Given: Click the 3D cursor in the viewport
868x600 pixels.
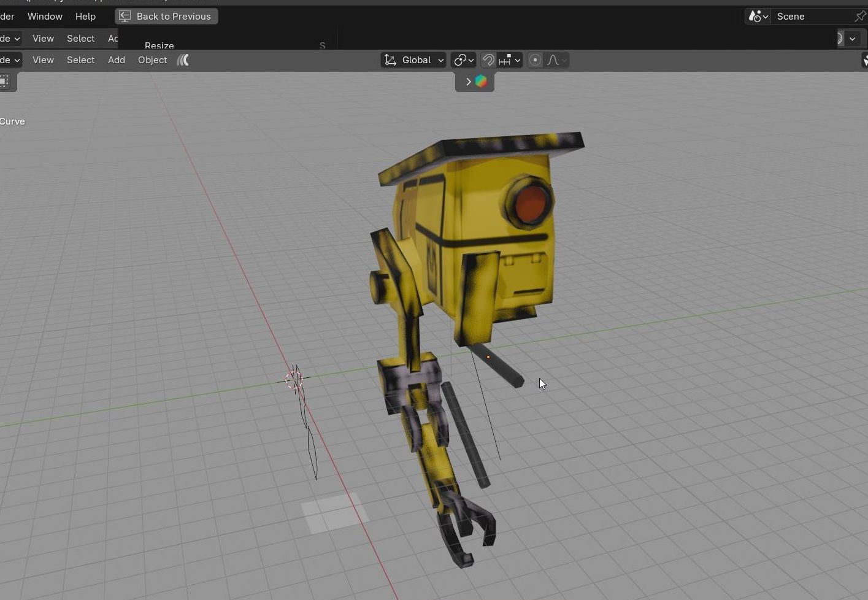Looking at the screenshot, I should pyautogui.click(x=294, y=380).
